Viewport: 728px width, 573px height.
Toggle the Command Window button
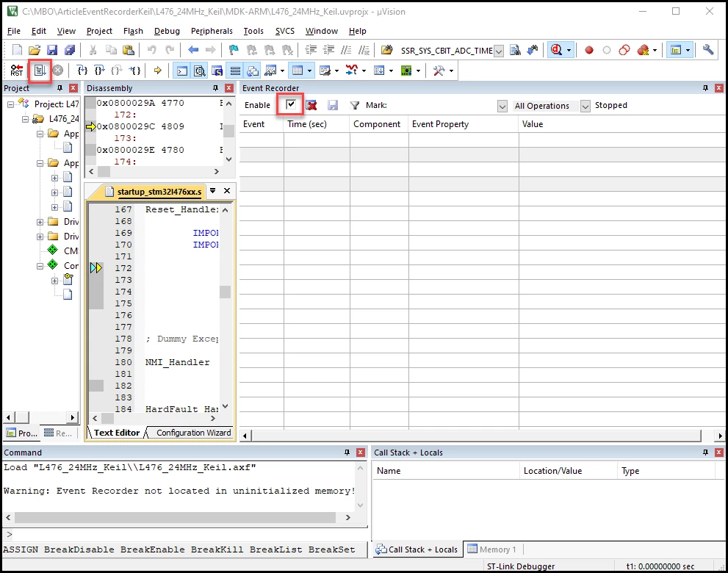click(182, 71)
